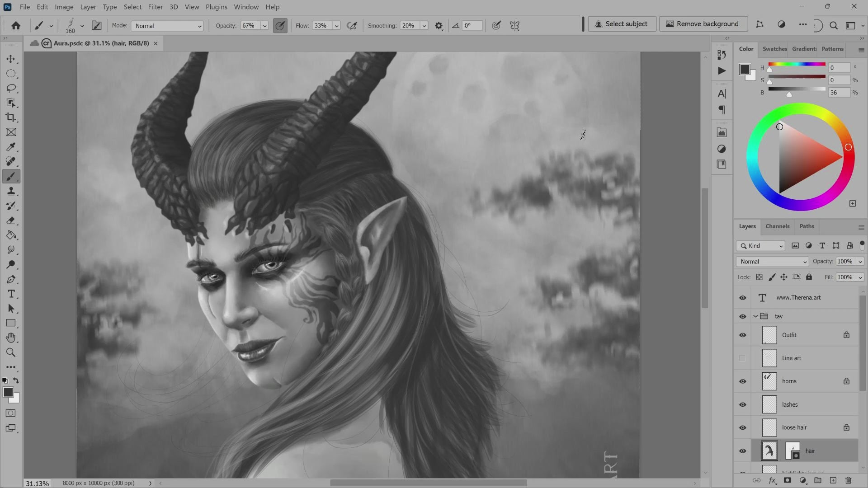
Task: Select the Crop tool
Action: (11, 117)
